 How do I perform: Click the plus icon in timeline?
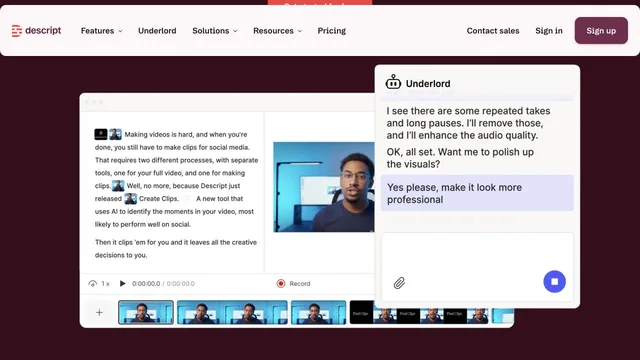click(99, 313)
